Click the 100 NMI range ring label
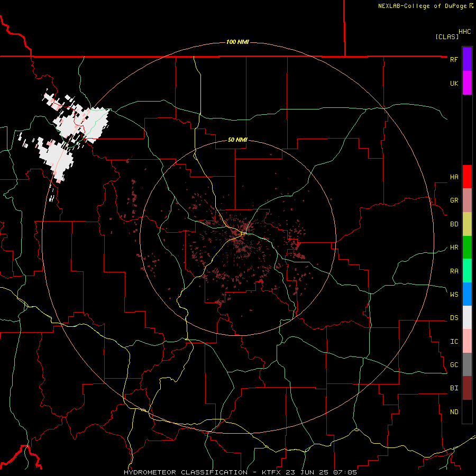The image size is (476, 476). pyautogui.click(x=237, y=42)
